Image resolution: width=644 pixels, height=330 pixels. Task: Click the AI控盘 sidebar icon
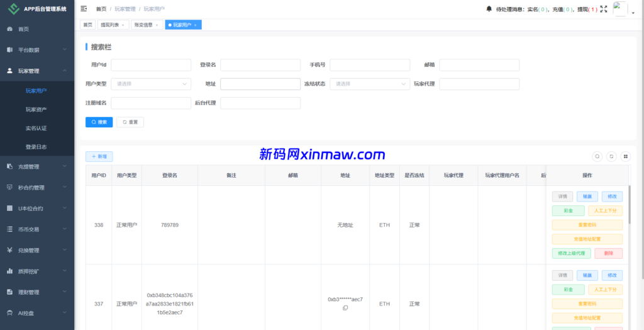click(x=10, y=313)
